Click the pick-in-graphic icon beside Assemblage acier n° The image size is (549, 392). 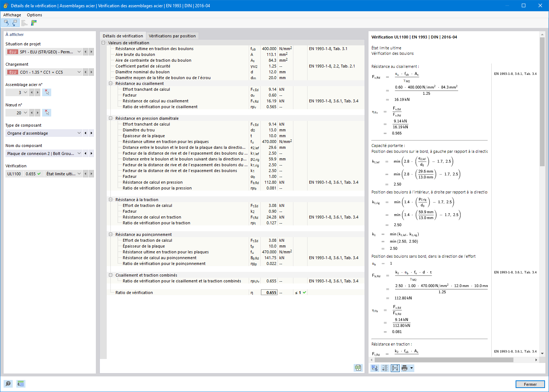46,92
